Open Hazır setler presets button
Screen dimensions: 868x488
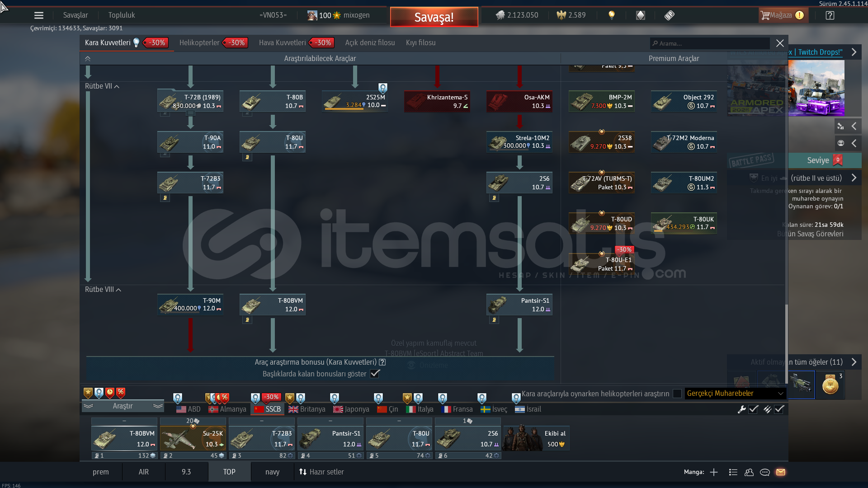tap(321, 472)
